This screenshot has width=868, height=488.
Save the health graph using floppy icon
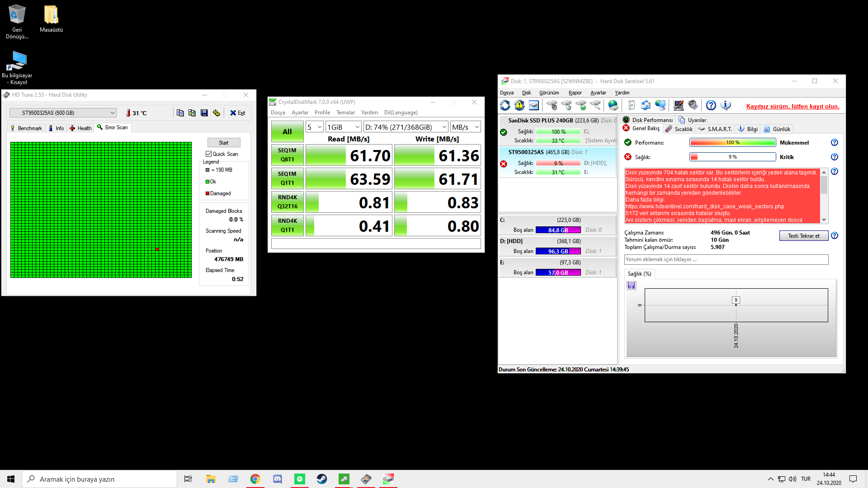[631, 286]
